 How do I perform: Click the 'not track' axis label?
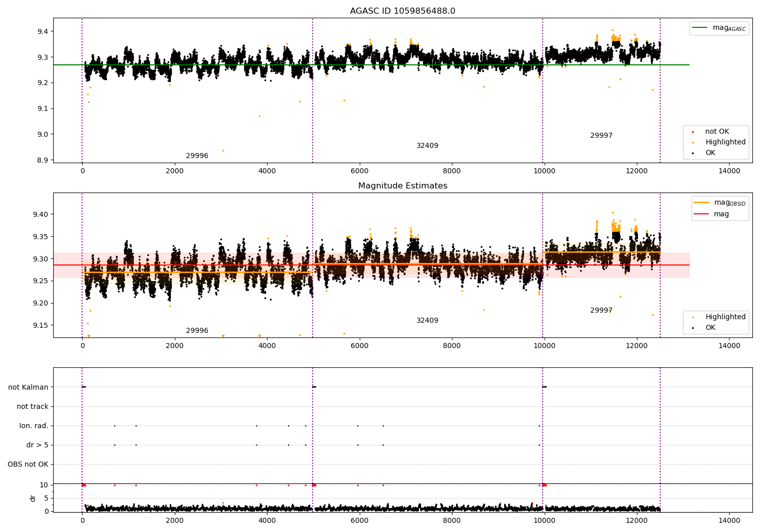(32, 407)
